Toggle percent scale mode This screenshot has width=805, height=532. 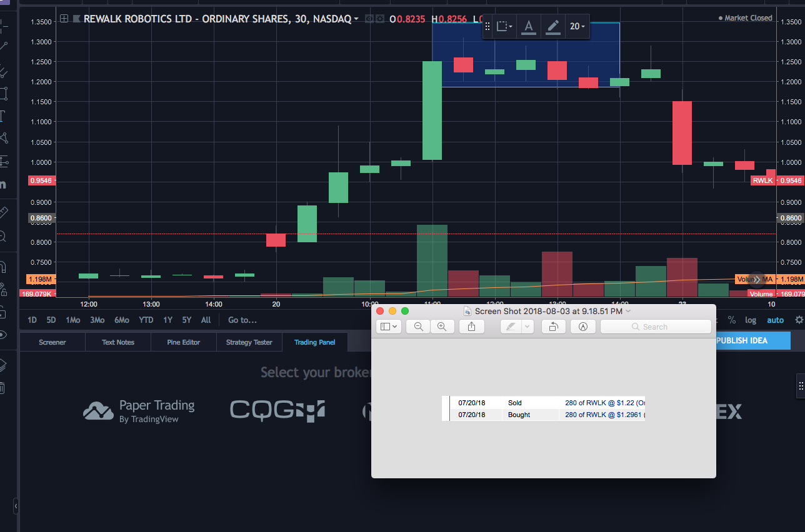click(x=732, y=320)
